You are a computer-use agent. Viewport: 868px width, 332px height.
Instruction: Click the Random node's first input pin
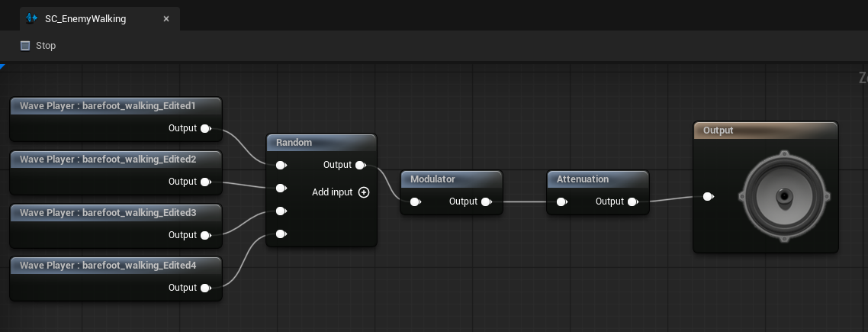(281, 165)
